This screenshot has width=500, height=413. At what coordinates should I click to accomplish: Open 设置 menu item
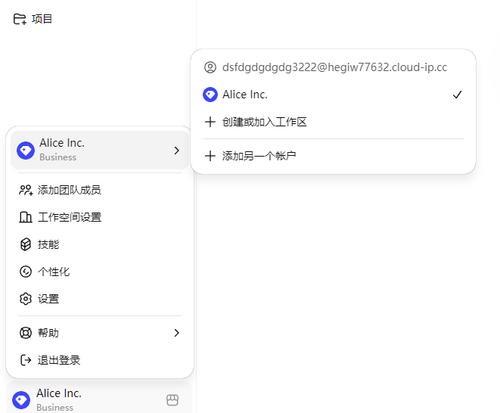click(x=100, y=299)
